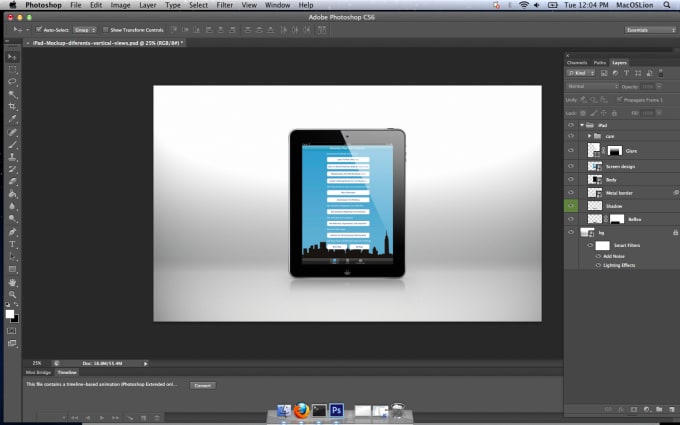Open Firefox from the Dock
The image size is (680, 425).
pyautogui.click(x=302, y=410)
